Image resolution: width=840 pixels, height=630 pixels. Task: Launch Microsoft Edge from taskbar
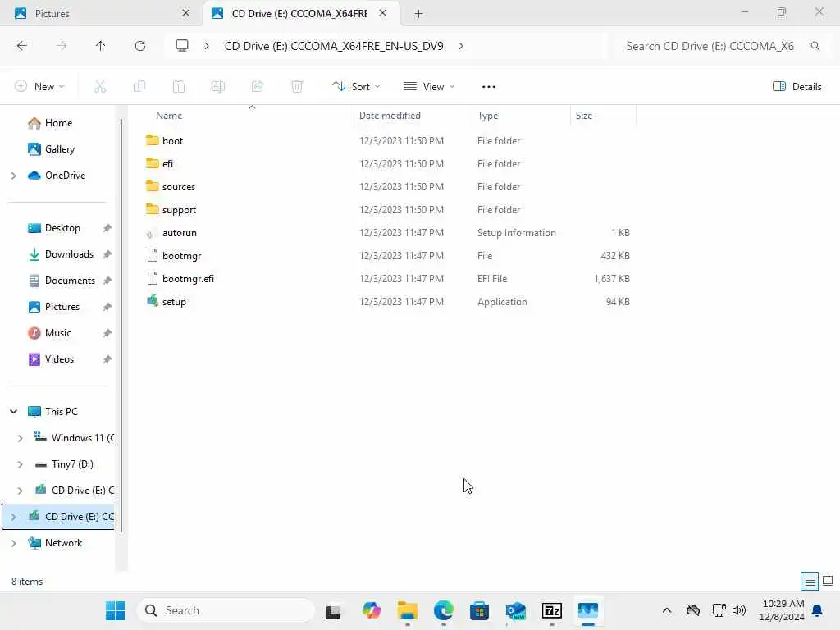click(444, 610)
